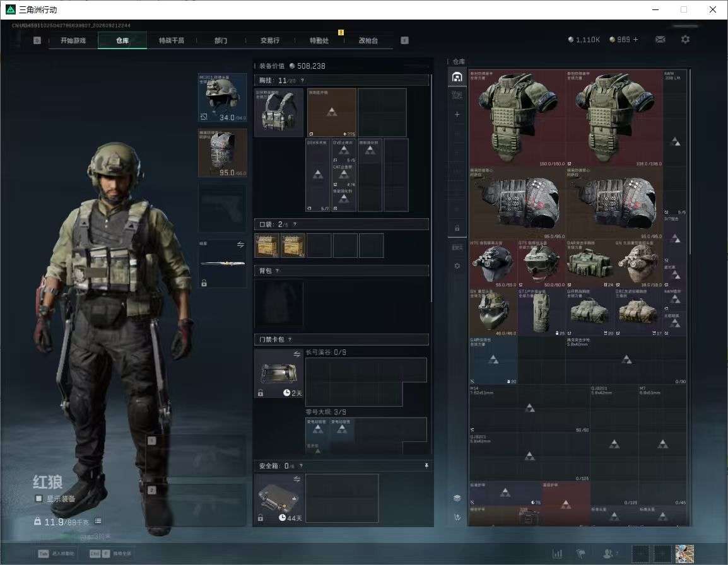
Task: Add a storage box with plus icon
Action: point(457,114)
